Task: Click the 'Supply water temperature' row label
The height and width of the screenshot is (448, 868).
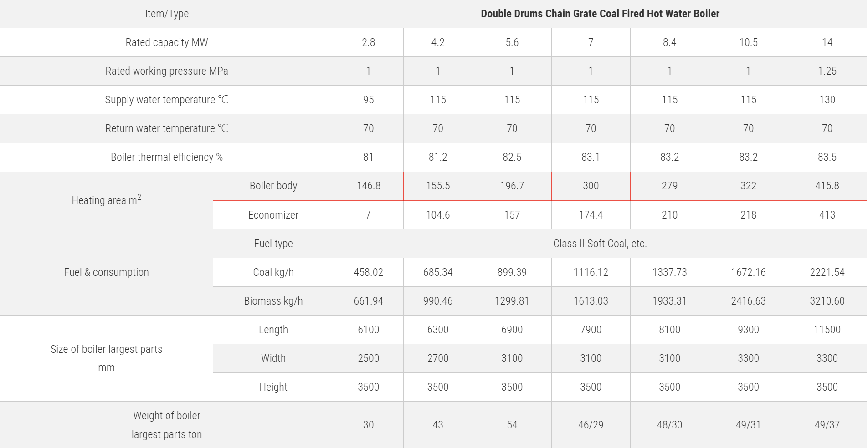Action: coord(167,100)
